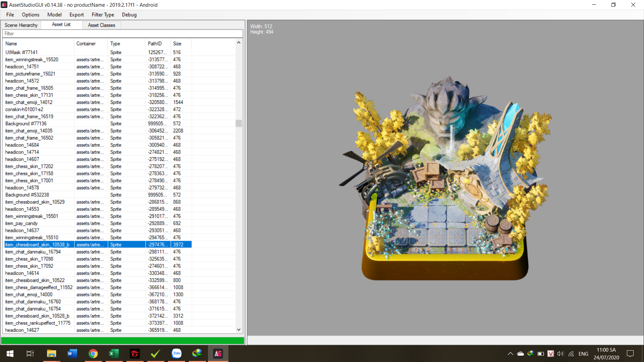Open the Options menu
The image size is (644, 362).
31,15
